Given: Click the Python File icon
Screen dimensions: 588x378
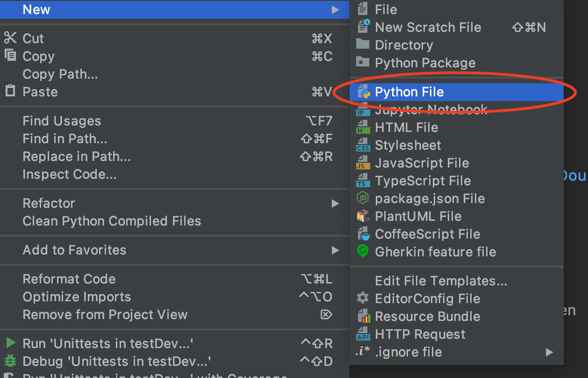Looking at the screenshot, I should click(364, 92).
